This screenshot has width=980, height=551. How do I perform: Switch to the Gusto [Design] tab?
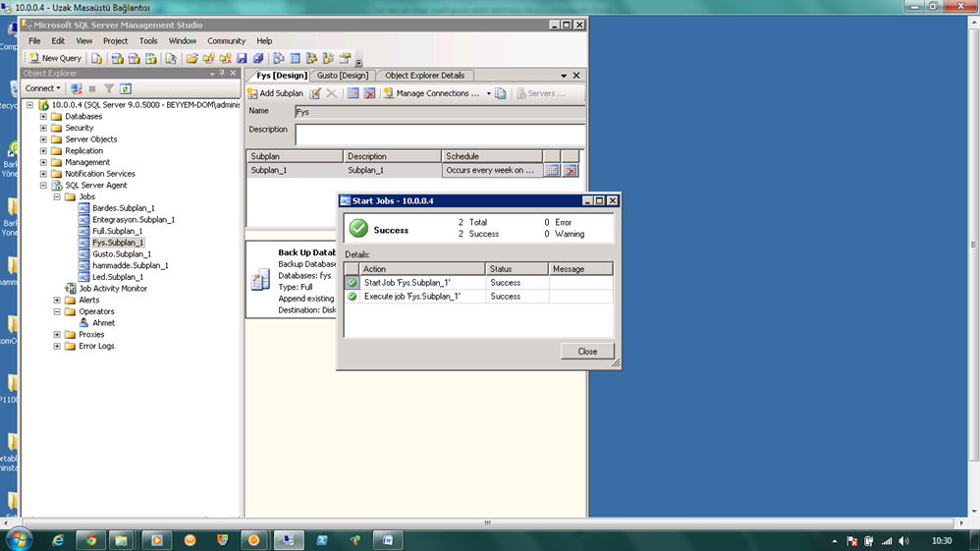[x=343, y=76]
